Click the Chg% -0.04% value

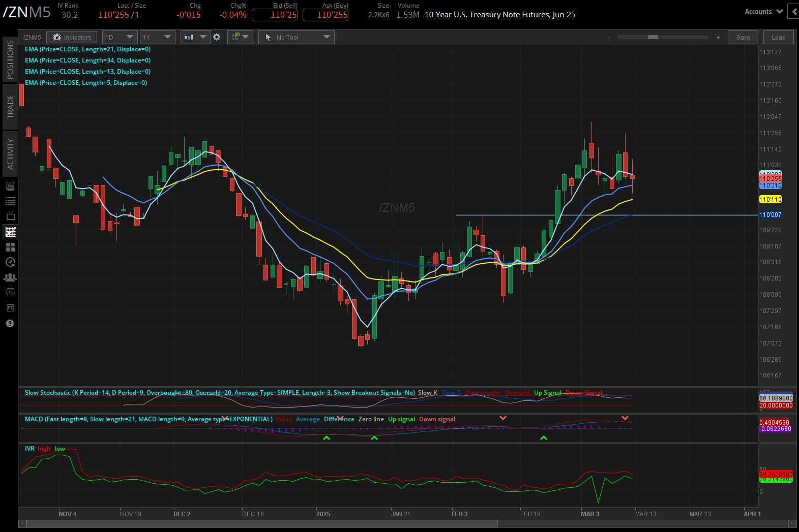pyautogui.click(x=233, y=15)
